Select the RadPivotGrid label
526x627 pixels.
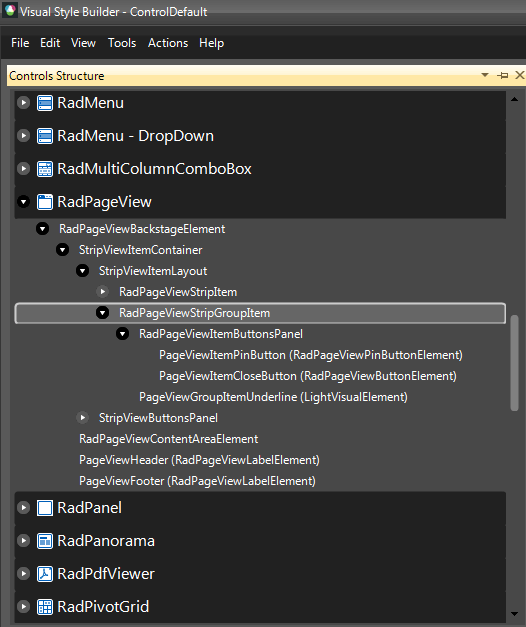[103, 607]
